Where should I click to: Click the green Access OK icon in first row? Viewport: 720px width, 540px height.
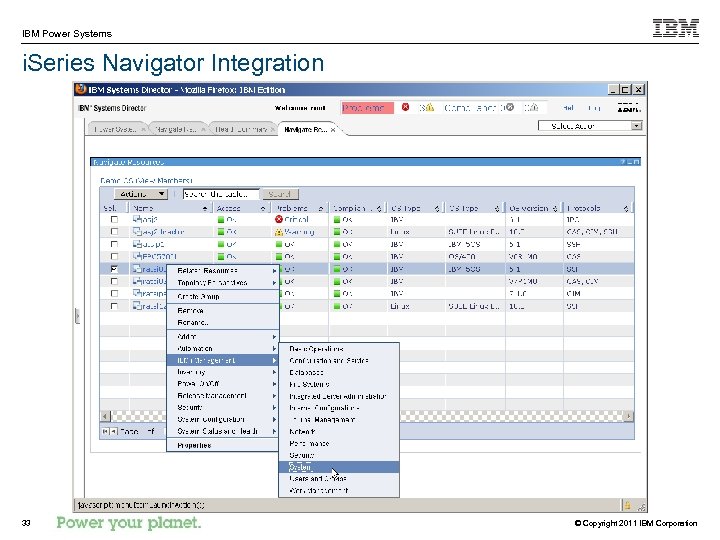click(221, 220)
